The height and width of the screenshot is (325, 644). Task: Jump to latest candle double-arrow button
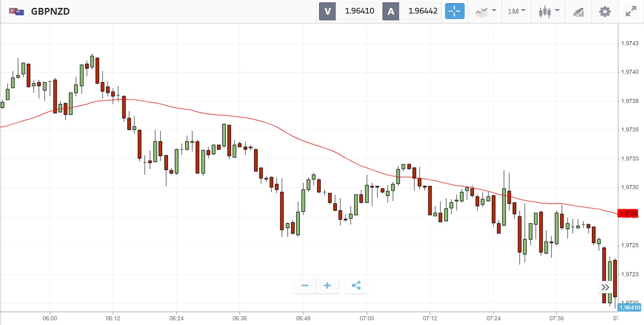[605, 287]
